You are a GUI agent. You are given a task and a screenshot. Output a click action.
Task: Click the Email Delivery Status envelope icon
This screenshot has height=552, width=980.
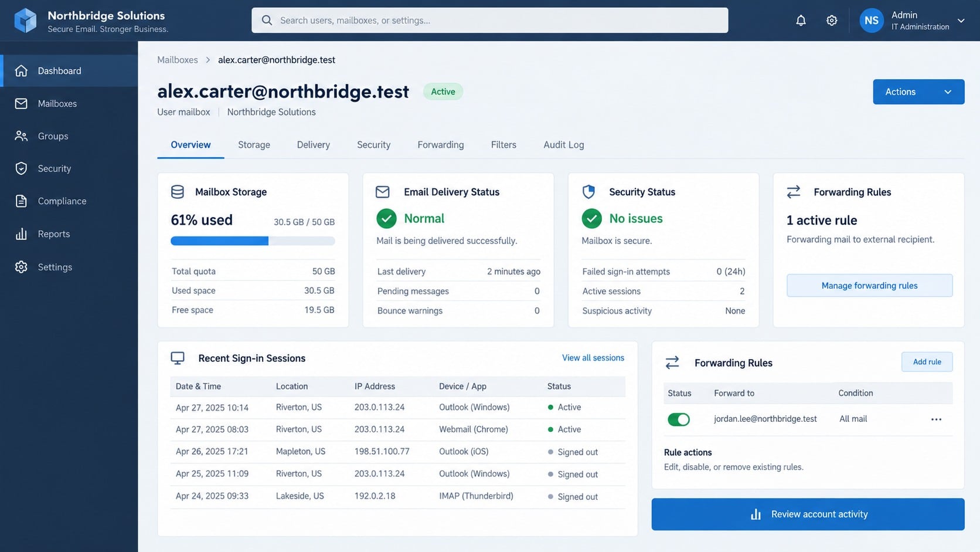(383, 192)
